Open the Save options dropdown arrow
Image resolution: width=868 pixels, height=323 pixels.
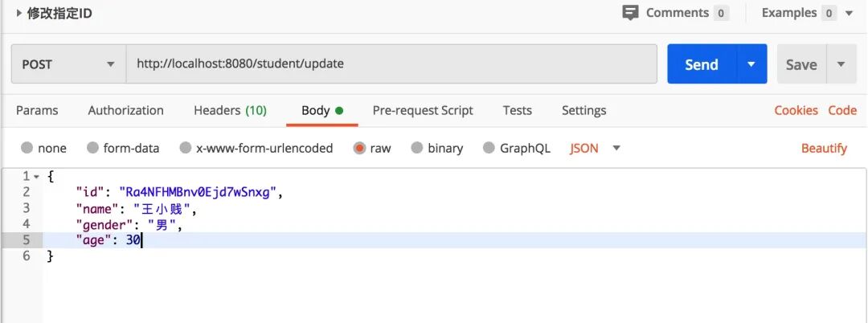(841, 64)
